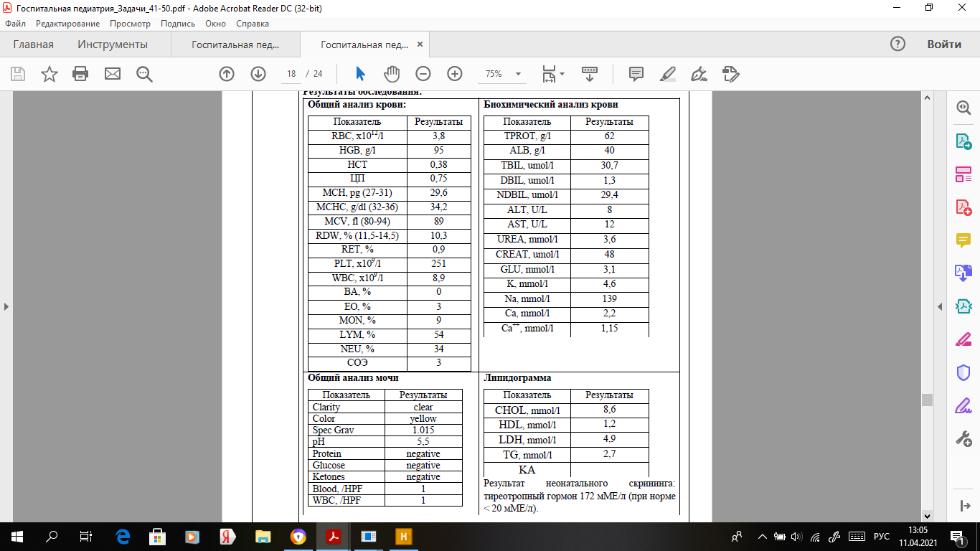Zoom in with the plus button
Viewport: 980px width, 551px height.
pyautogui.click(x=455, y=74)
